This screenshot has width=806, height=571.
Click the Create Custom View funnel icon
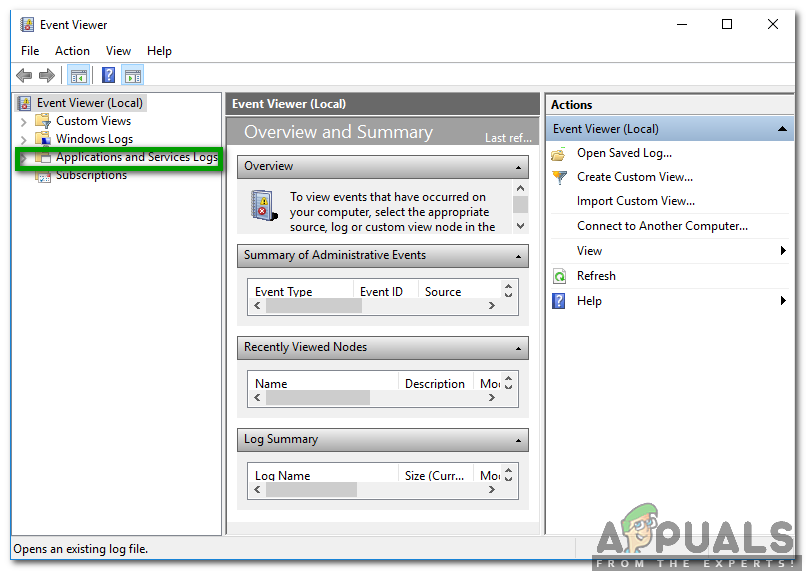point(559,177)
